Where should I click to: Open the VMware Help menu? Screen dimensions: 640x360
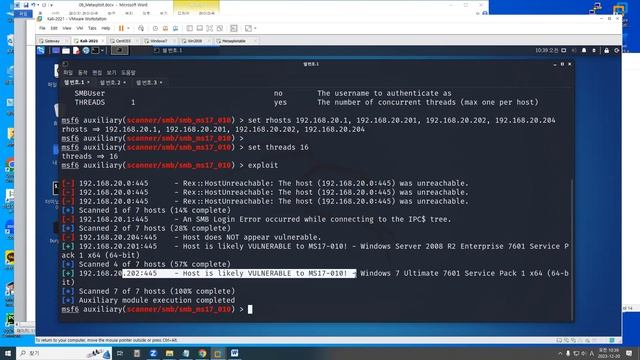[106, 28]
